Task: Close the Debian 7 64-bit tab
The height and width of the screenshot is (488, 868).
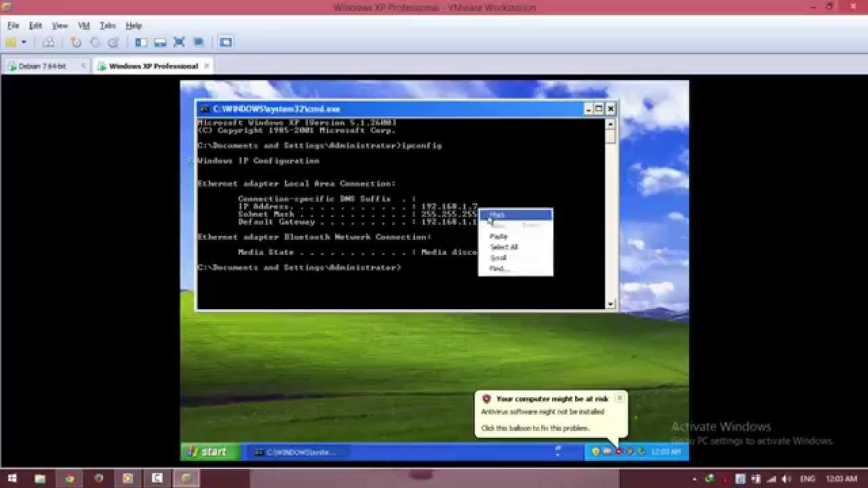Action: pos(83,66)
